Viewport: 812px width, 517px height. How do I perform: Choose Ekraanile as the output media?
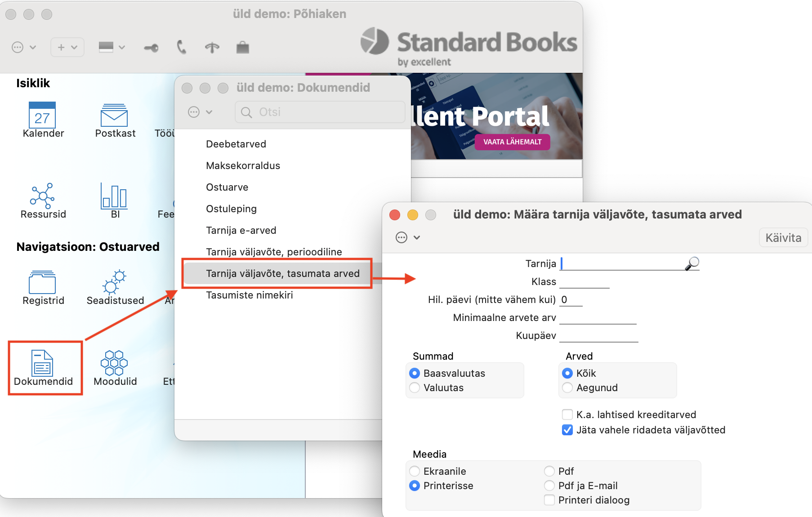tap(415, 471)
